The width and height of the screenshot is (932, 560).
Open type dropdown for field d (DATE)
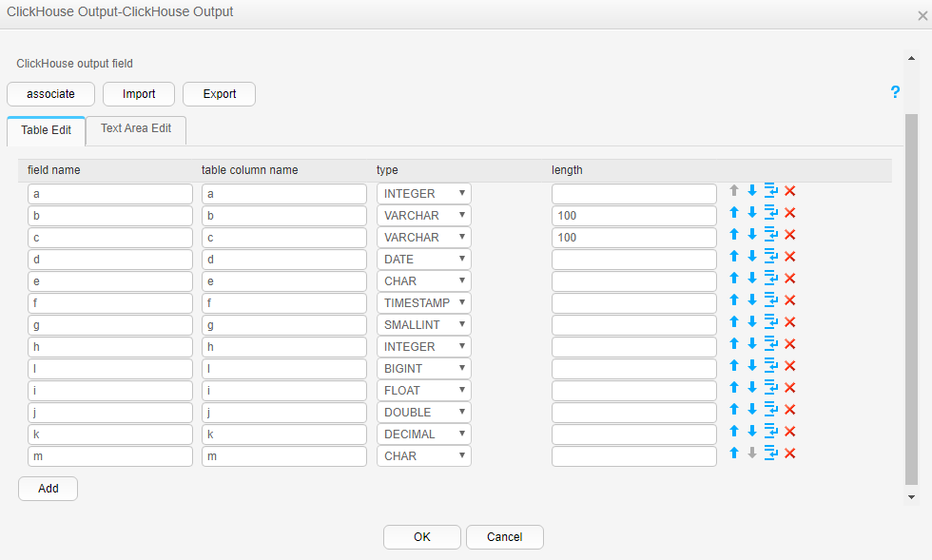[x=424, y=260]
